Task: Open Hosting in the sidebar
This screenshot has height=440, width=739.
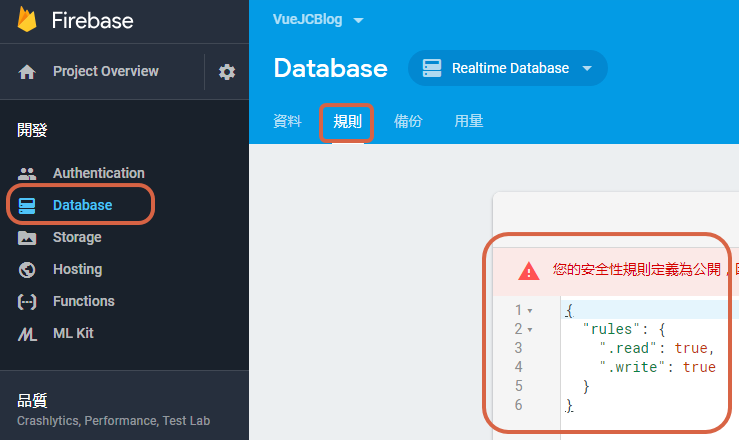Action: pyautogui.click(x=77, y=269)
